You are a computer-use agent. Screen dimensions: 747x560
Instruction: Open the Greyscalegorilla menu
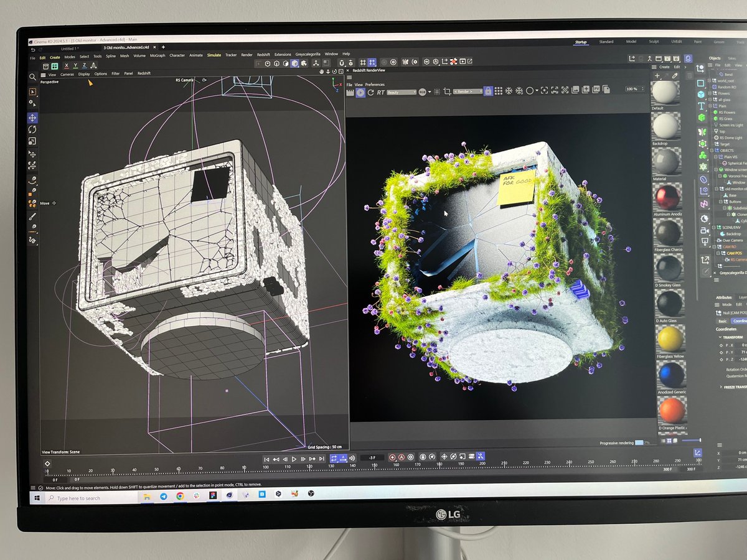pos(308,54)
